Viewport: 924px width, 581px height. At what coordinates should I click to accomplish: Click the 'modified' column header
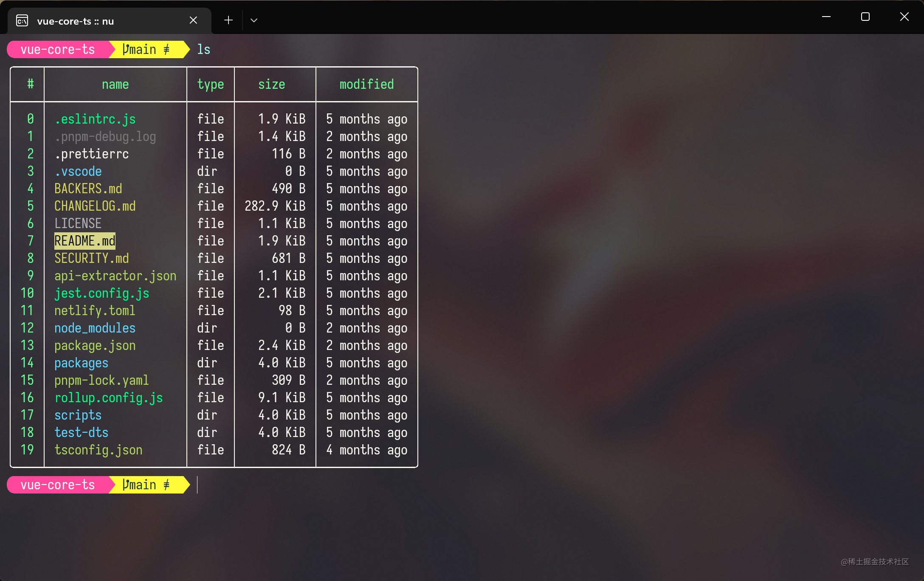(367, 85)
